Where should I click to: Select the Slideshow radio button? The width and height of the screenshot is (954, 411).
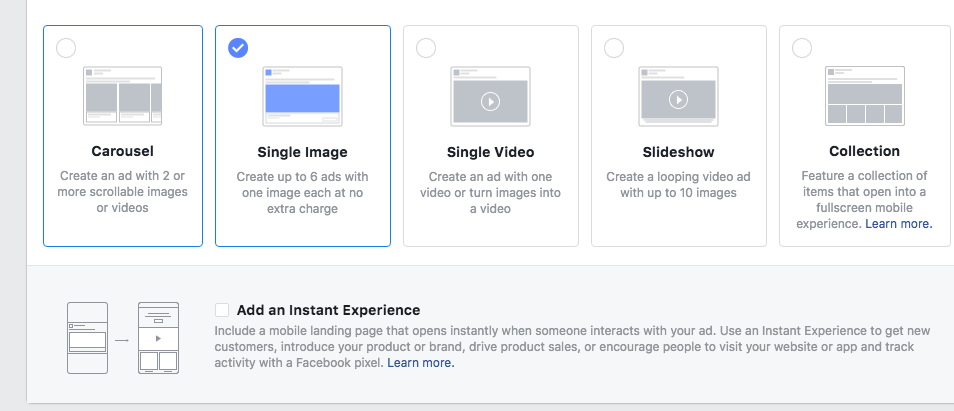[614, 48]
